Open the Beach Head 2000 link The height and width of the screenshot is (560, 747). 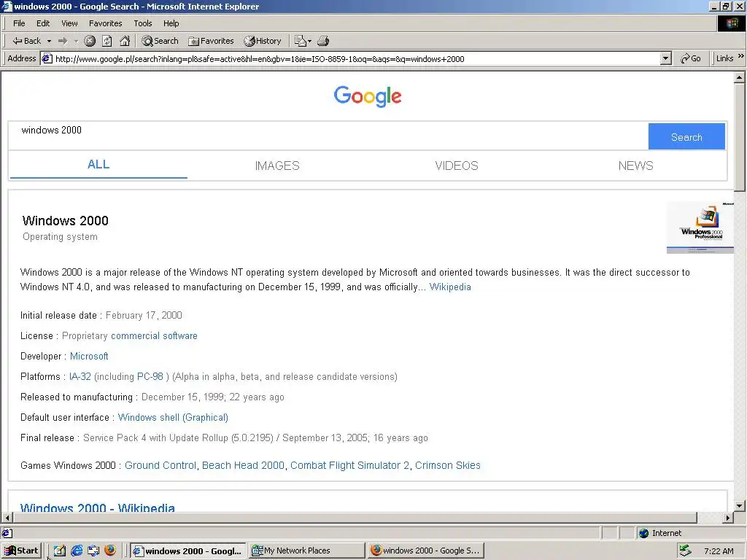(243, 465)
